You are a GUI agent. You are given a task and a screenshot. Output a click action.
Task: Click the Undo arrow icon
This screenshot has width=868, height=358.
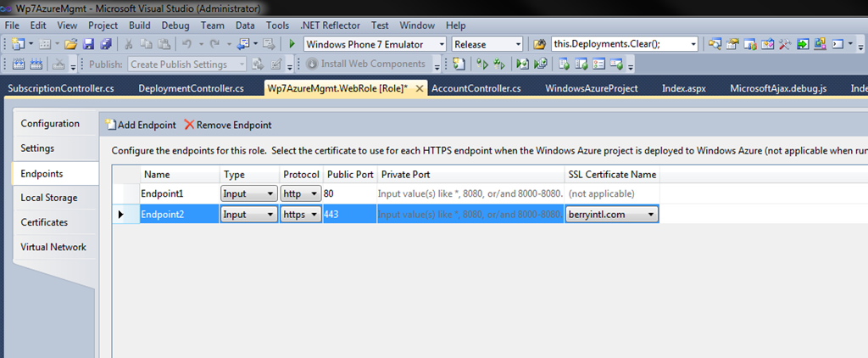[187, 44]
